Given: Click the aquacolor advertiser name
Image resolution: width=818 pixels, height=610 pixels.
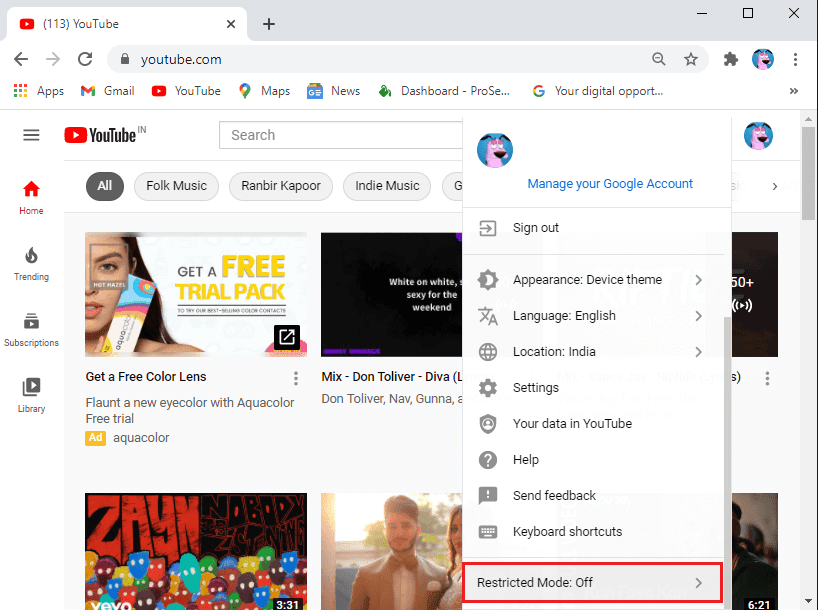Looking at the screenshot, I should [x=141, y=438].
